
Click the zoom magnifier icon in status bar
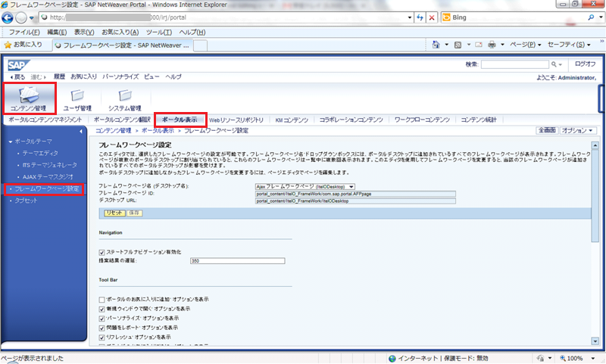pyautogui.click(x=563, y=358)
